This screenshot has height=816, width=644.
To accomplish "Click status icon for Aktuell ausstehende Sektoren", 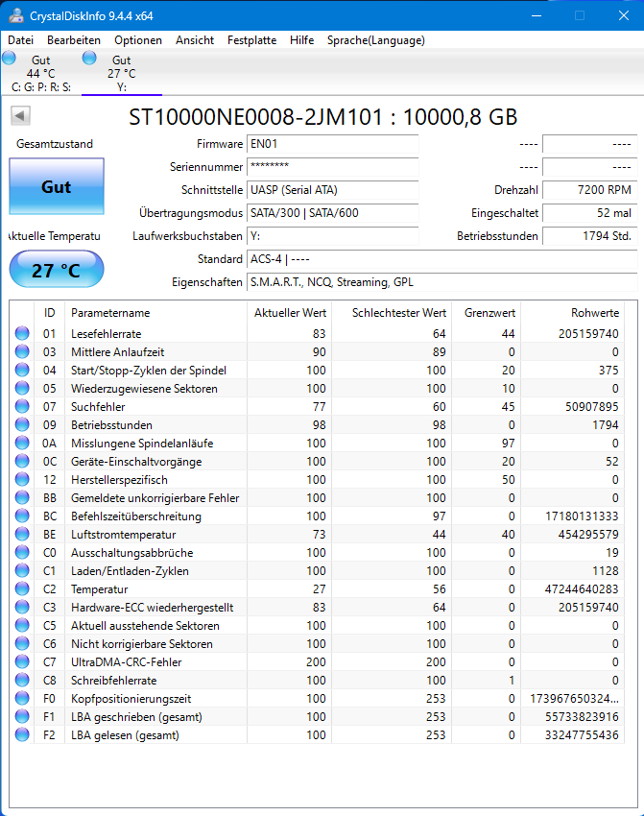I will click(x=22, y=625).
